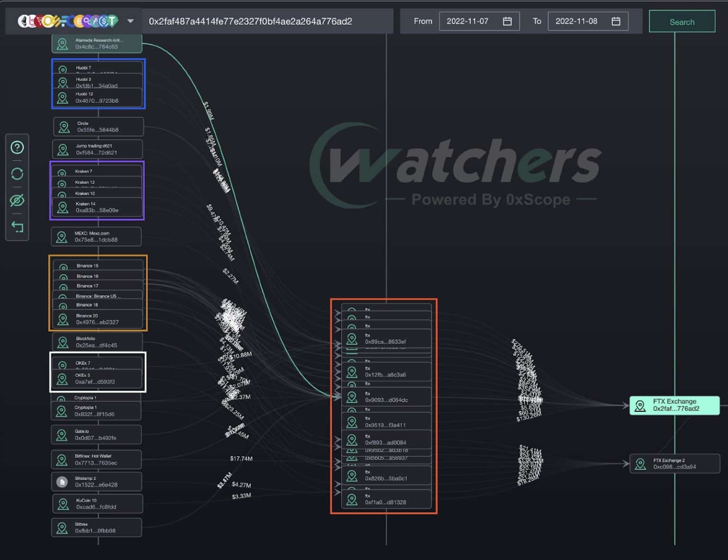
Task: Toggle the hide labels eye icon
Action: [x=17, y=200]
